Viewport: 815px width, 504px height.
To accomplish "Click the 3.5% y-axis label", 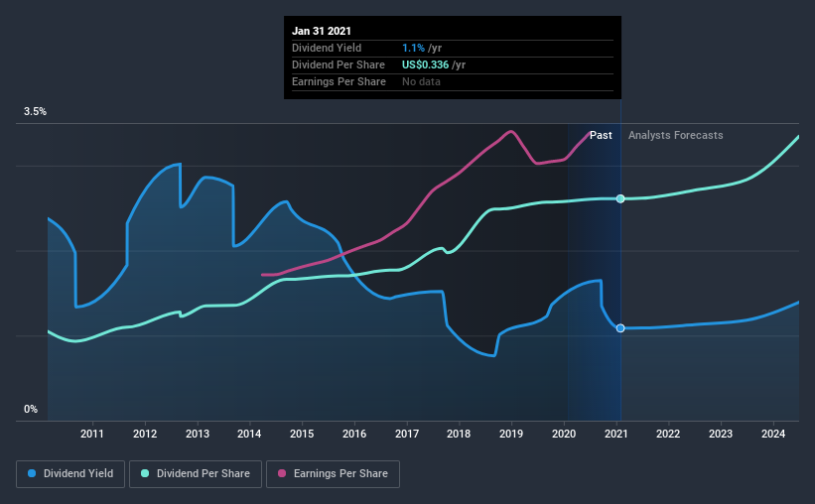I will point(36,112).
